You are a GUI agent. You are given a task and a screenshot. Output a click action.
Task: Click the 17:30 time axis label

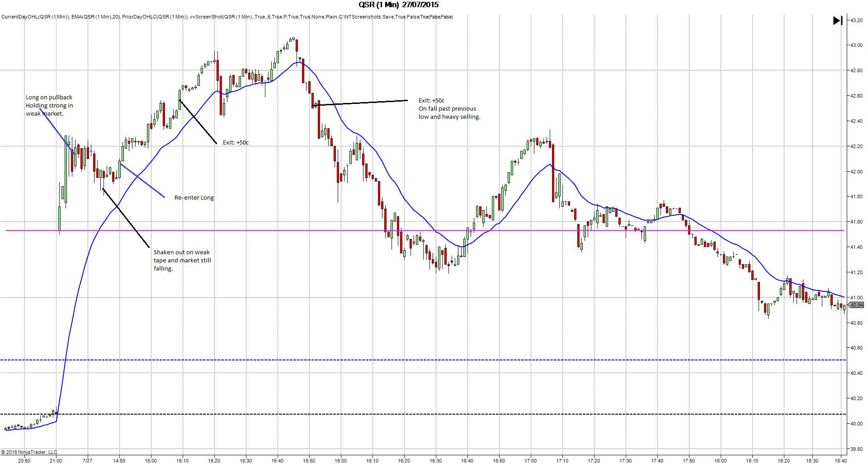(x=626, y=461)
